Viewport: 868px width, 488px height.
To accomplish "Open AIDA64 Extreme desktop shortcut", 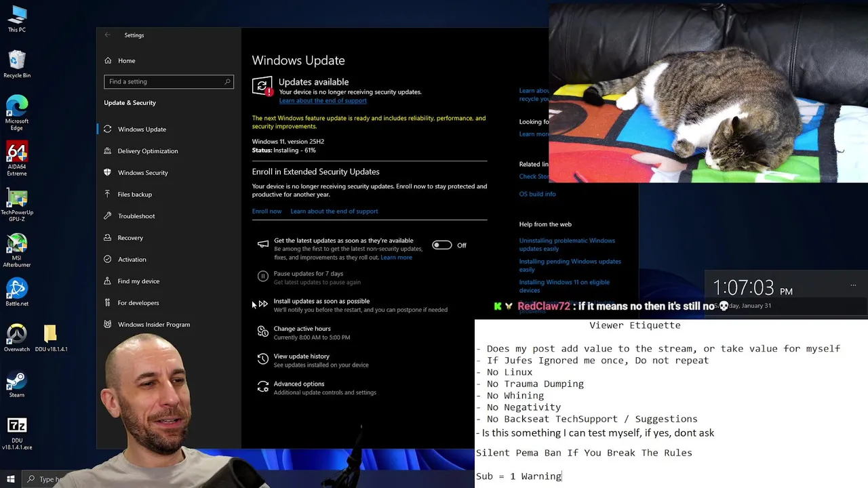I will [17, 159].
